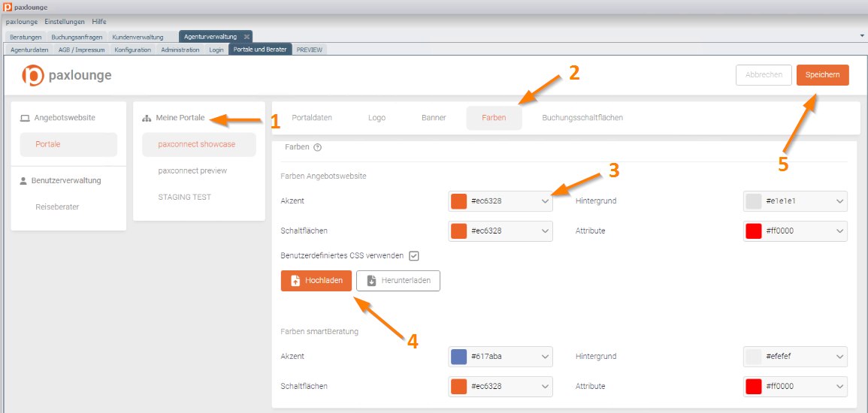Click the Farben smartBeratung section label
The height and width of the screenshot is (413, 868).
pyautogui.click(x=320, y=333)
